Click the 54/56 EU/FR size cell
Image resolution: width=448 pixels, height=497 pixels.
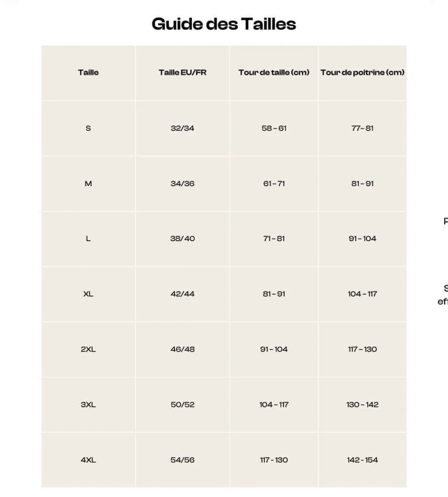[x=182, y=460]
